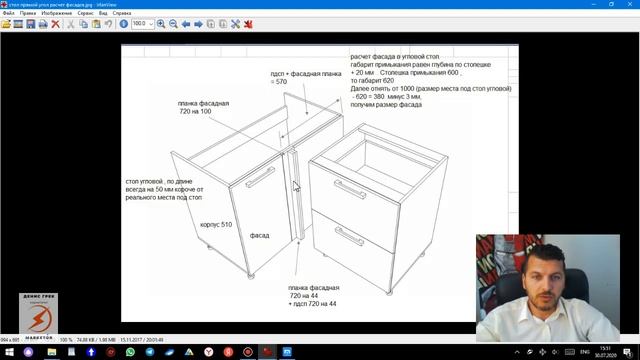Click the ENG language indicator

584,352
